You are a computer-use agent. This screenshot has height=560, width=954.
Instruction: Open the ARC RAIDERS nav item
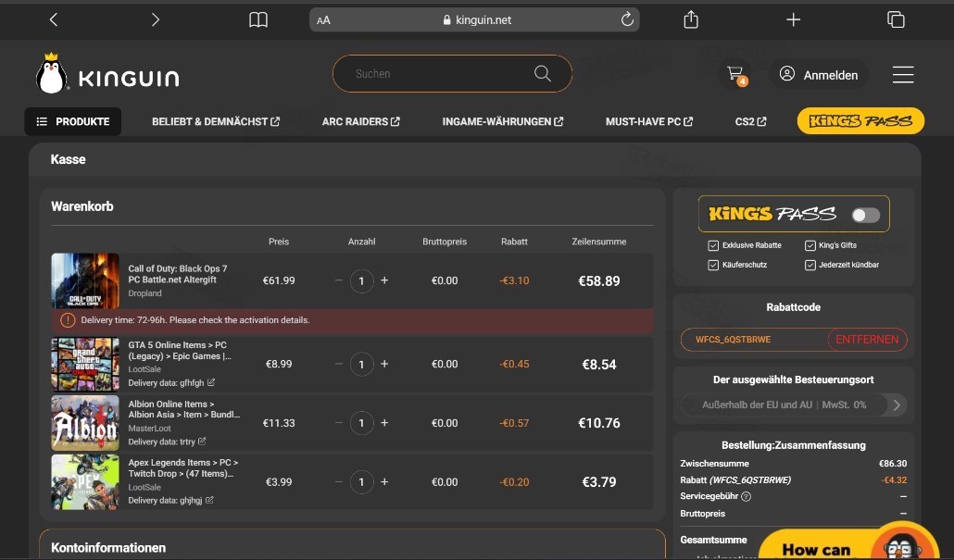tap(360, 121)
